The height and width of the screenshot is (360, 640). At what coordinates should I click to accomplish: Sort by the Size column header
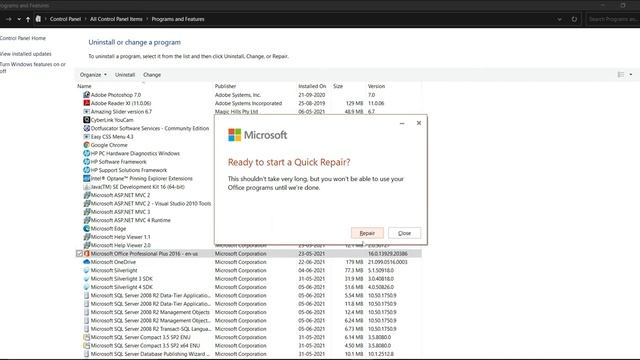pyautogui.click(x=338, y=86)
